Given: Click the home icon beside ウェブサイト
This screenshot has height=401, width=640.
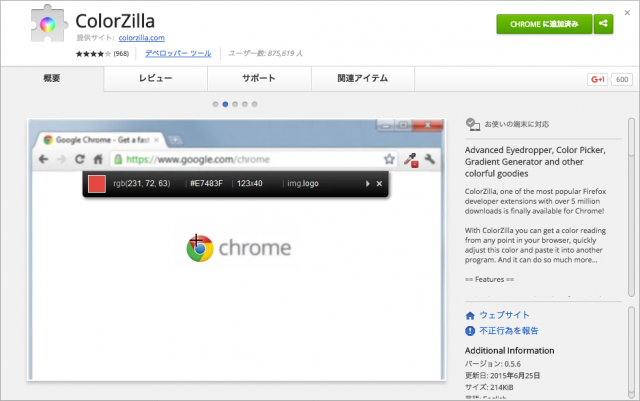Looking at the screenshot, I should coord(470,315).
